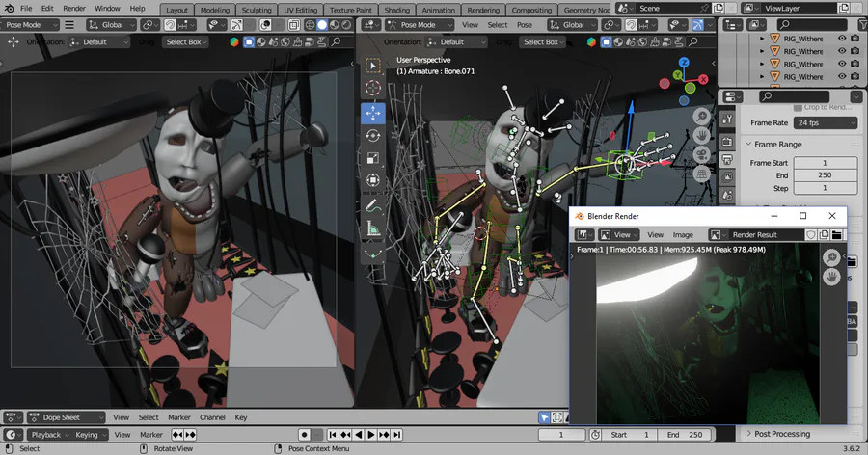The height and width of the screenshot is (455, 868).
Task: Open the Playback popover in timeline
Action: point(49,435)
